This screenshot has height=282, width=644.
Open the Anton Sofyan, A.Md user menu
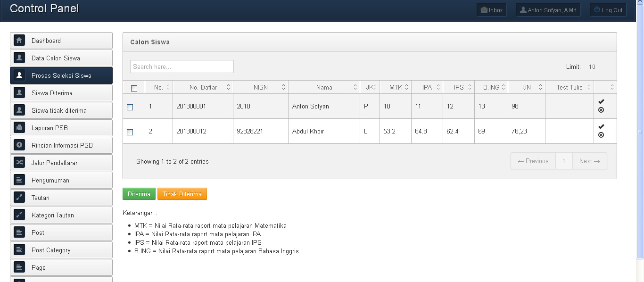[x=548, y=10]
